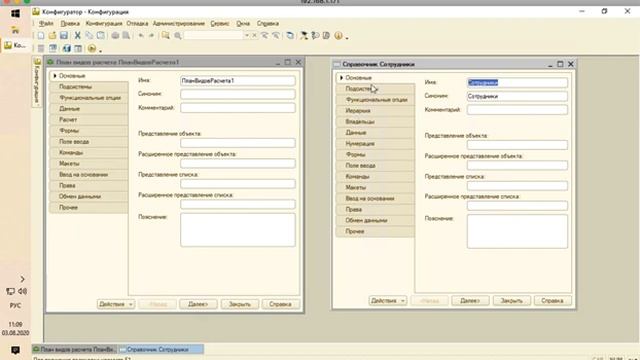Expand the taskbar chevron arrow
The image size is (640, 360).
[22, 279]
